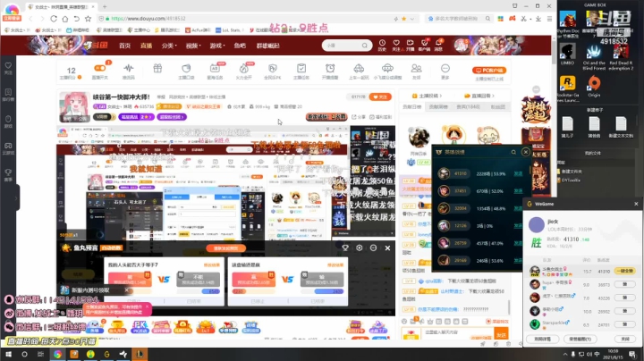644x361 pixels.
Task: Click the 发送 link for 37451 hero row
Action: coord(518,190)
